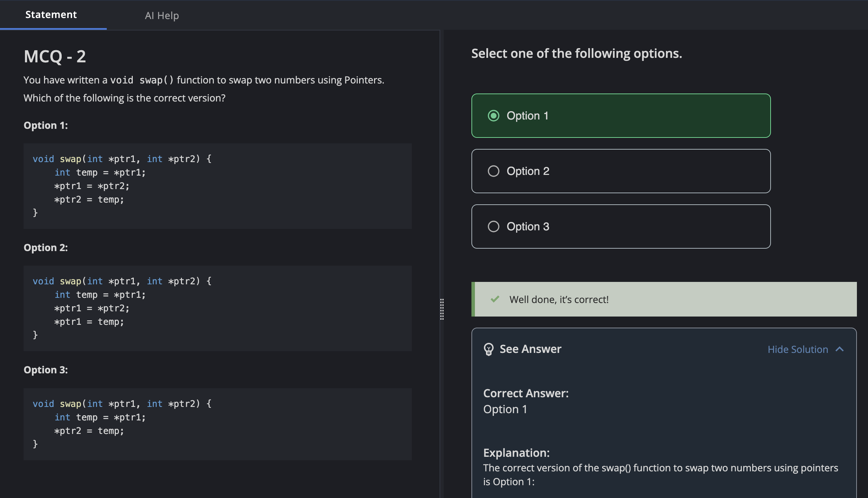
Task: Click inside the Option 3 code block
Action: [217, 424]
